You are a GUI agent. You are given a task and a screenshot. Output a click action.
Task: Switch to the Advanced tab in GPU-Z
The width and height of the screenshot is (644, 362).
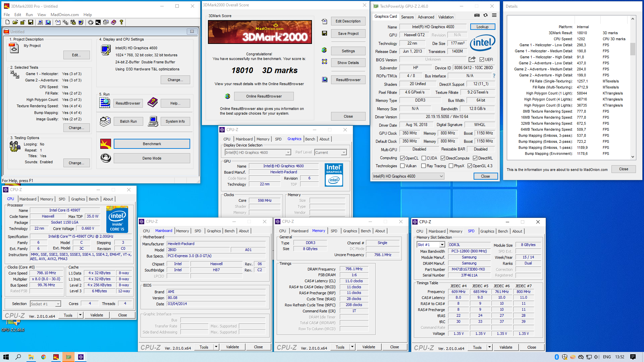click(x=426, y=17)
